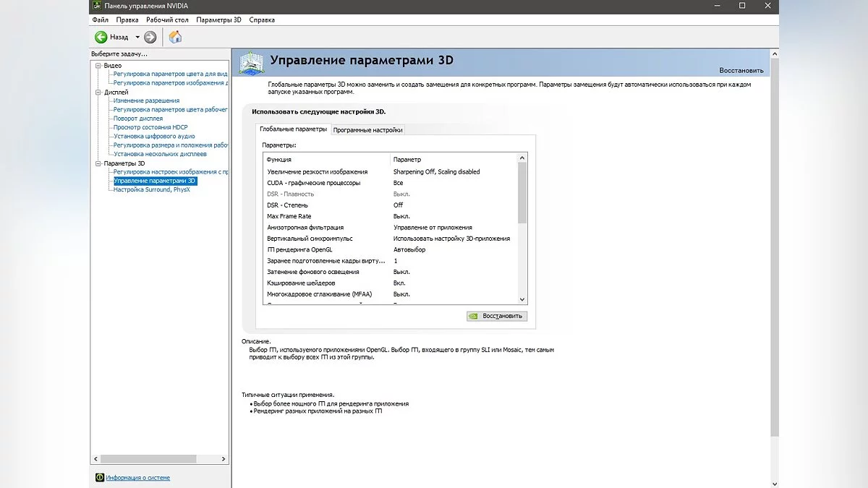Open the Правка menu

[127, 20]
